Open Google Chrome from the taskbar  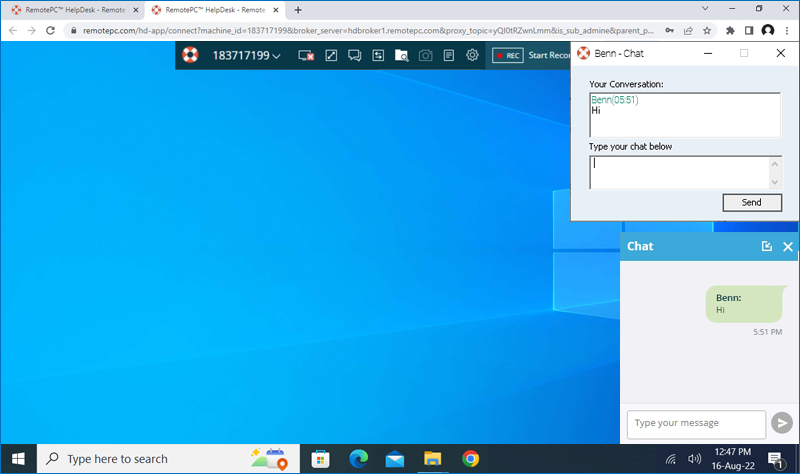[470, 459]
